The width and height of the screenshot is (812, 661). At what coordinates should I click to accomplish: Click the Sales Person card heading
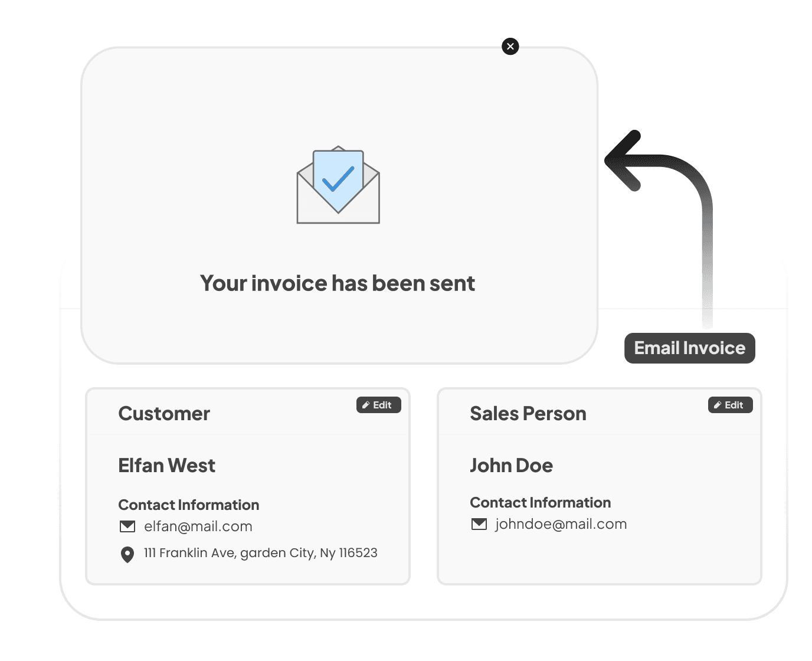coord(528,414)
